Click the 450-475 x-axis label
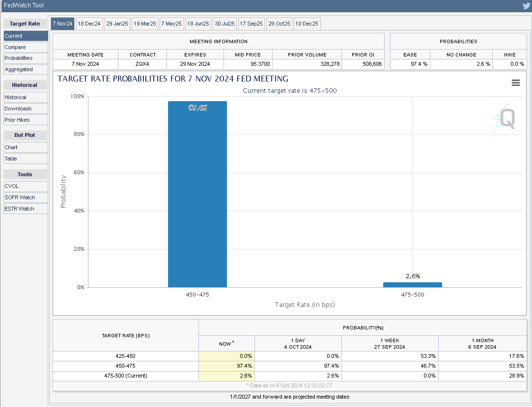 197,295
